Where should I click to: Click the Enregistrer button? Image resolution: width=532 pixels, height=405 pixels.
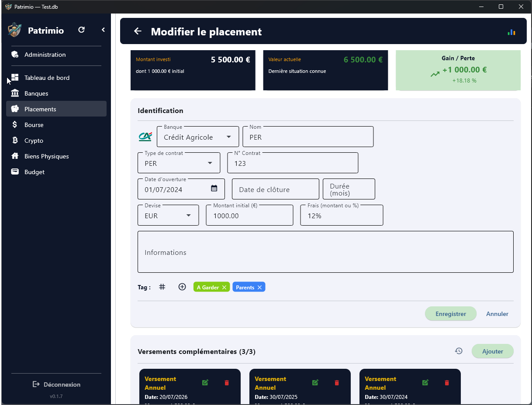(451, 314)
